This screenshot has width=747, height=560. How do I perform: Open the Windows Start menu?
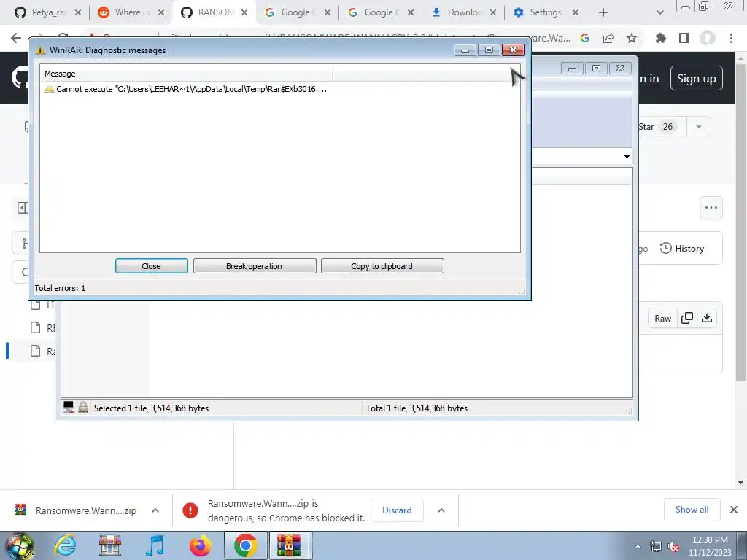tap(19, 545)
